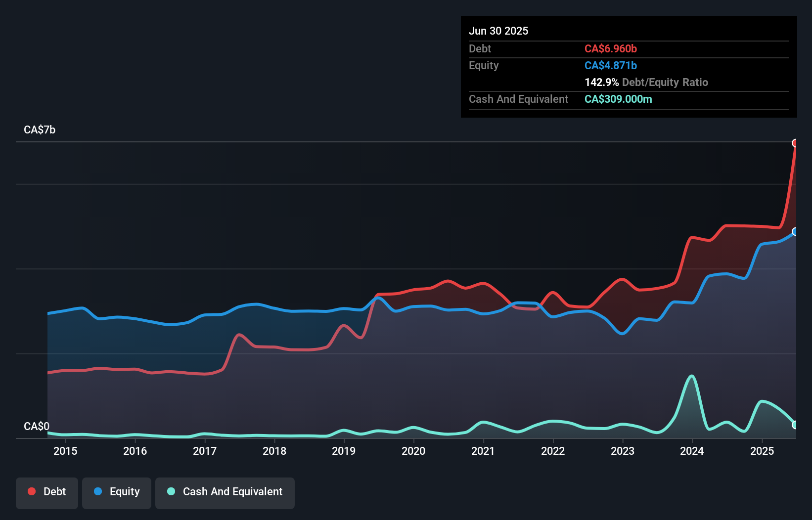Screen dimensions: 812x520
Task: Click the red Debt endpoint marker on chart
Action: pyautogui.click(x=795, y=143)
